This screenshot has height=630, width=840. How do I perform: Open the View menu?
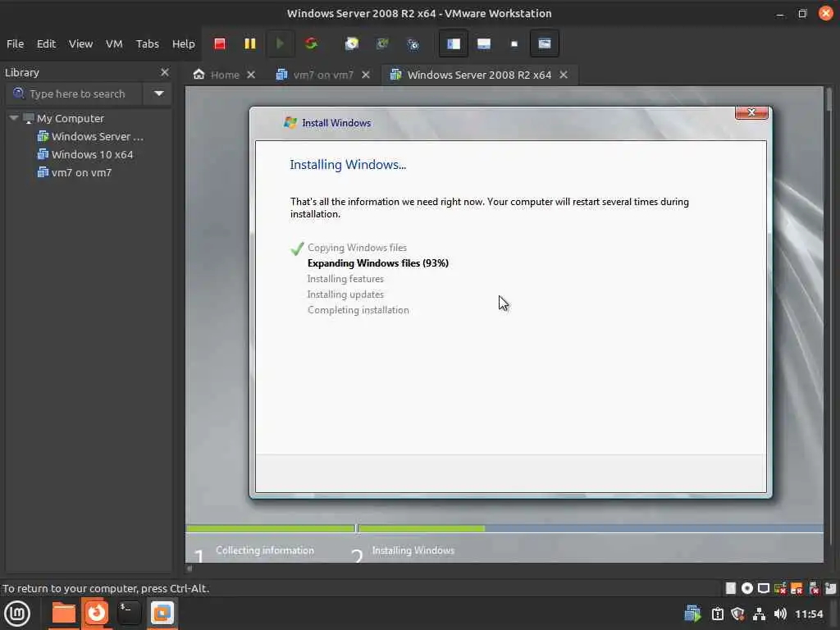[80, 44]
